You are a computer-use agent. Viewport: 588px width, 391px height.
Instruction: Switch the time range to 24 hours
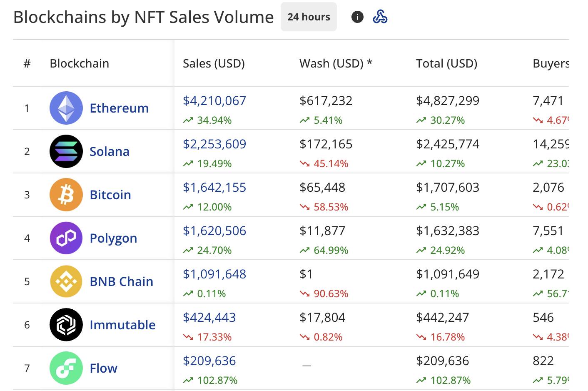pyautogui.click(x=308, y=17)
